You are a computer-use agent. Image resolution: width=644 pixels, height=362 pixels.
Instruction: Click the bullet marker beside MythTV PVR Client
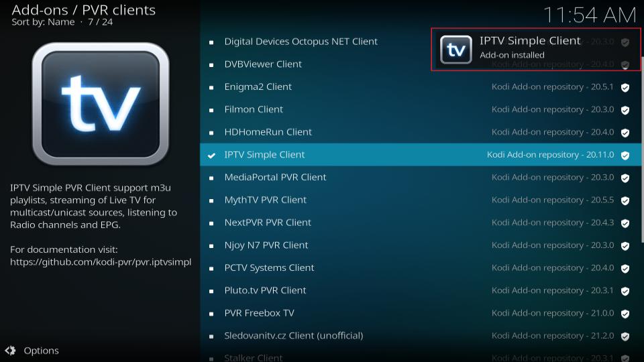[x=211, y=200]
